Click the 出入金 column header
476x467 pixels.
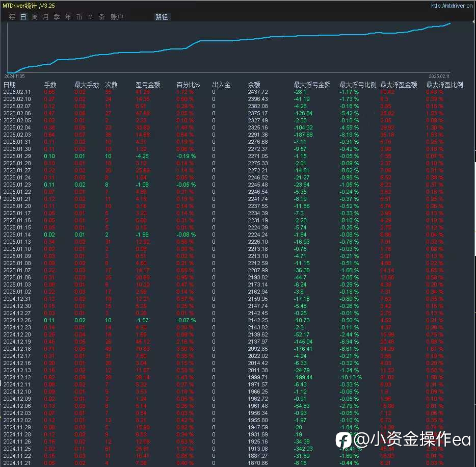(x=221, y=85)
